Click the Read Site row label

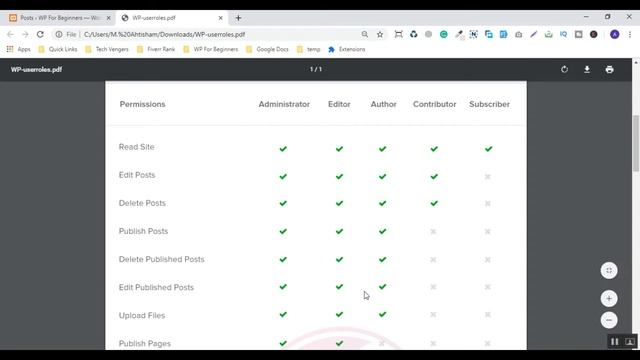click(136, 147)
